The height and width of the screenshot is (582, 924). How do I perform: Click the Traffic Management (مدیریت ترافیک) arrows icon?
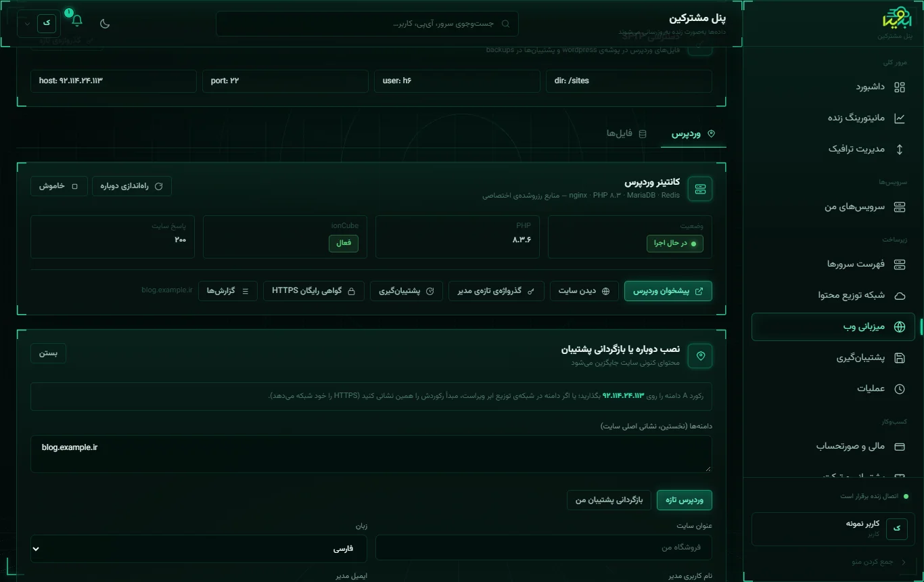[900, 149]
